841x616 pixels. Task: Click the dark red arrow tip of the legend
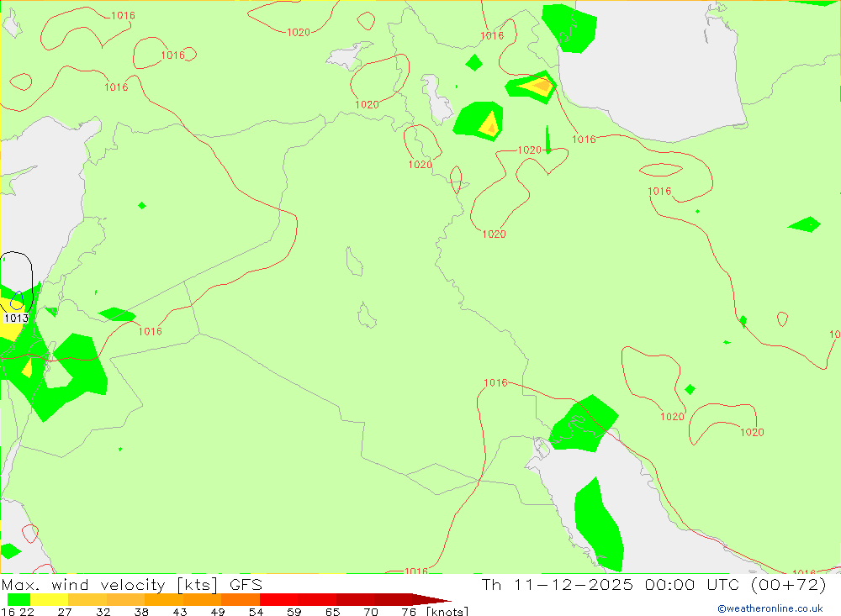(431, 599)
